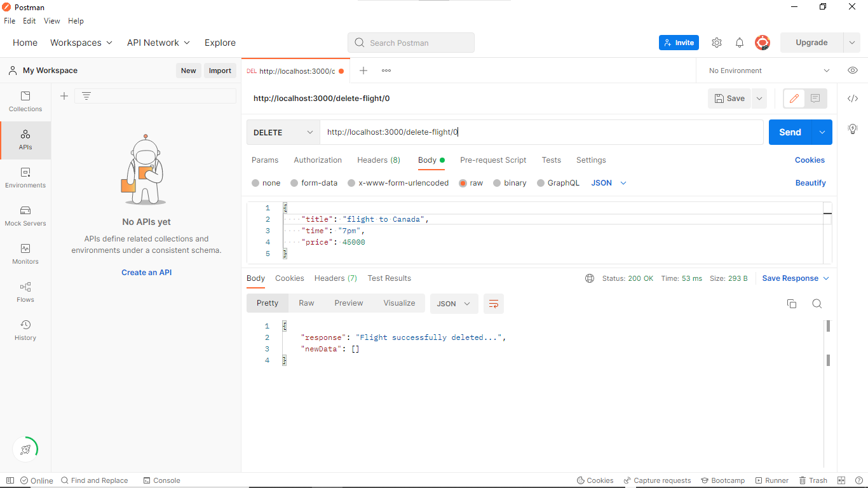Expand the Save button arrow options
Image resolution: width=868 pixels, height=488 pixels.
(759, 98)
